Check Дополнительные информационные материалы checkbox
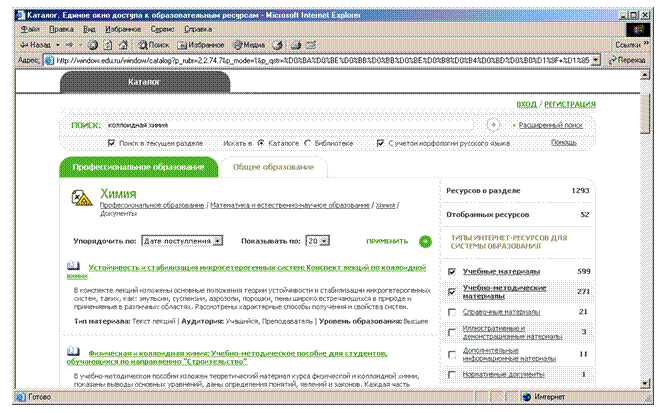Viewport: 666px width, 413px height. click(452, 354)
